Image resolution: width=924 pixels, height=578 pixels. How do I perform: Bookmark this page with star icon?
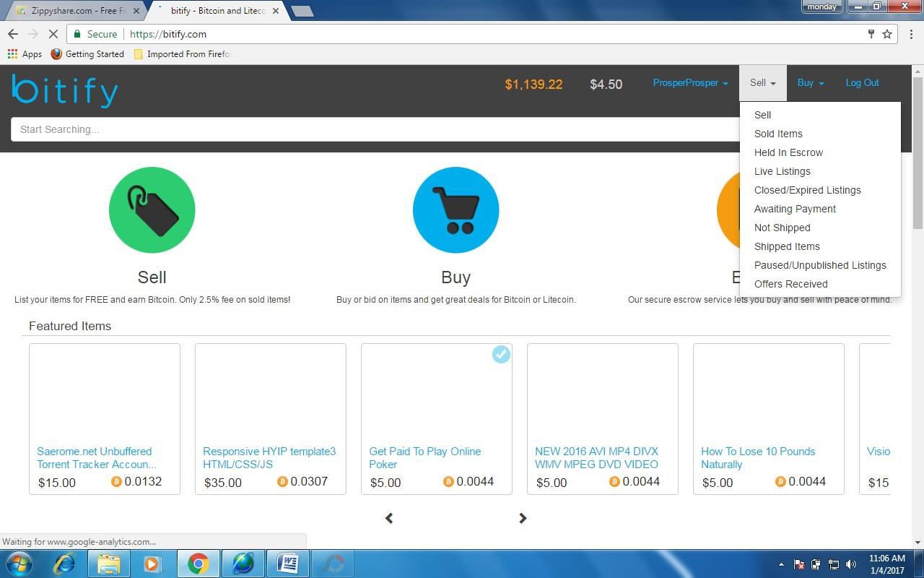887,34
